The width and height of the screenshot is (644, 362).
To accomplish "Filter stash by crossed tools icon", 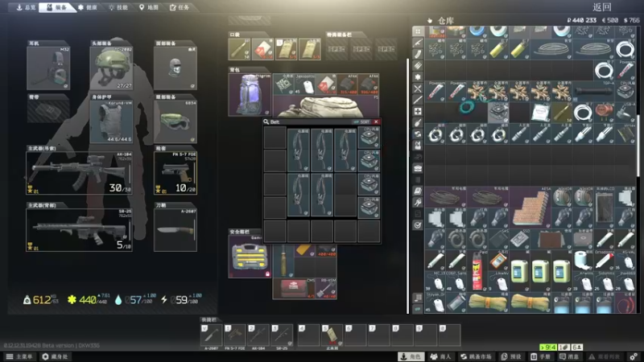I will (418, 88).
